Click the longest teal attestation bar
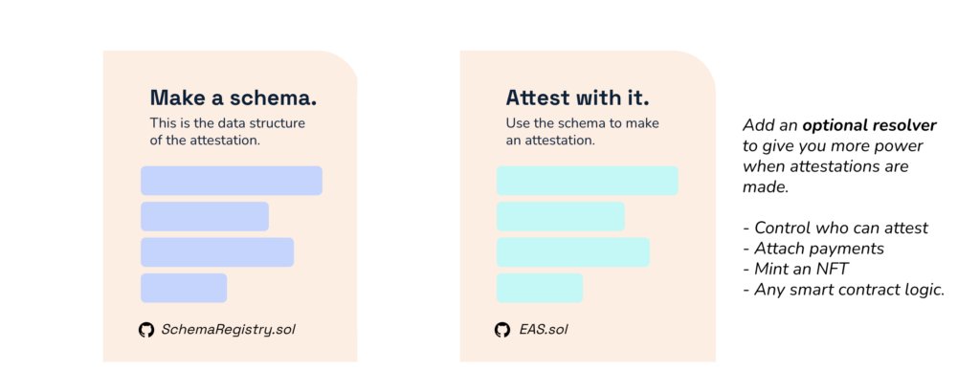 588,181
